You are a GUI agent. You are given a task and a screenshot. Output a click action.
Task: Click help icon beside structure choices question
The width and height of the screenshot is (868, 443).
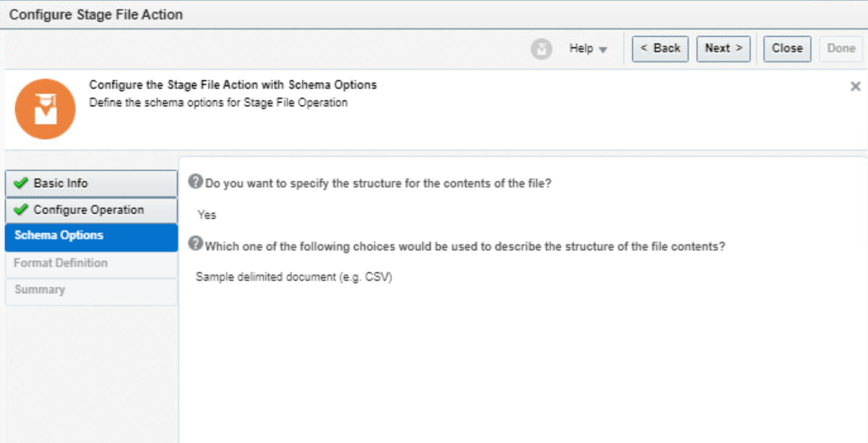pos(196,244)
